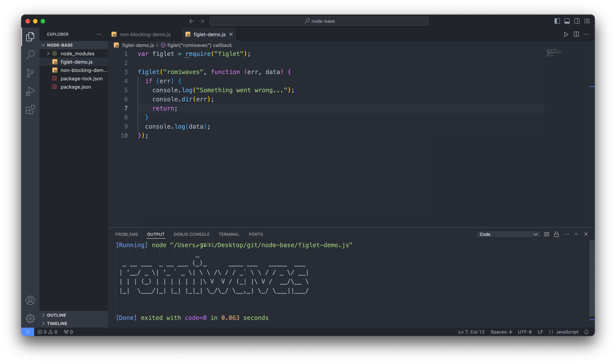Clear the output panel
The height and width of the screenshot is (364, 616).
pyautogui.click(x=546, y=234)
